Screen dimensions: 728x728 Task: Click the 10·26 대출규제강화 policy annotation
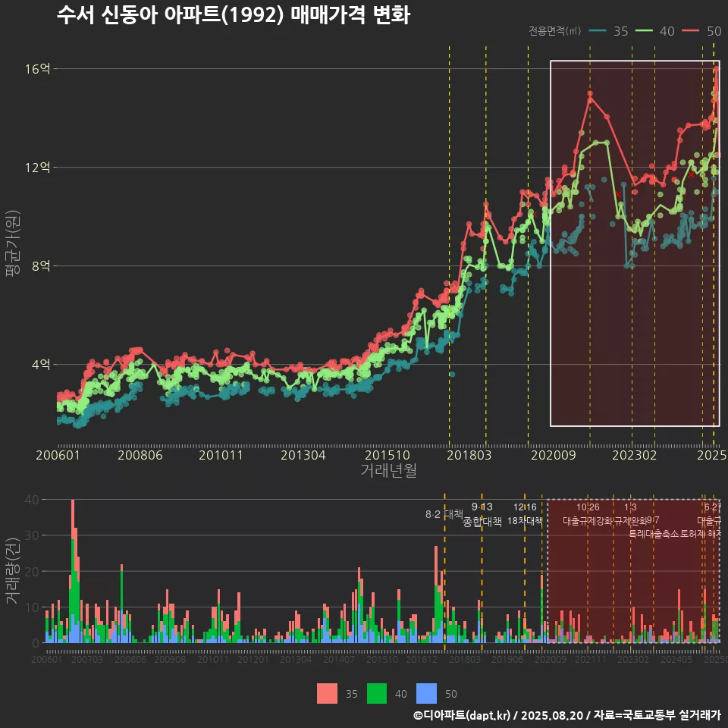(588, 514)
